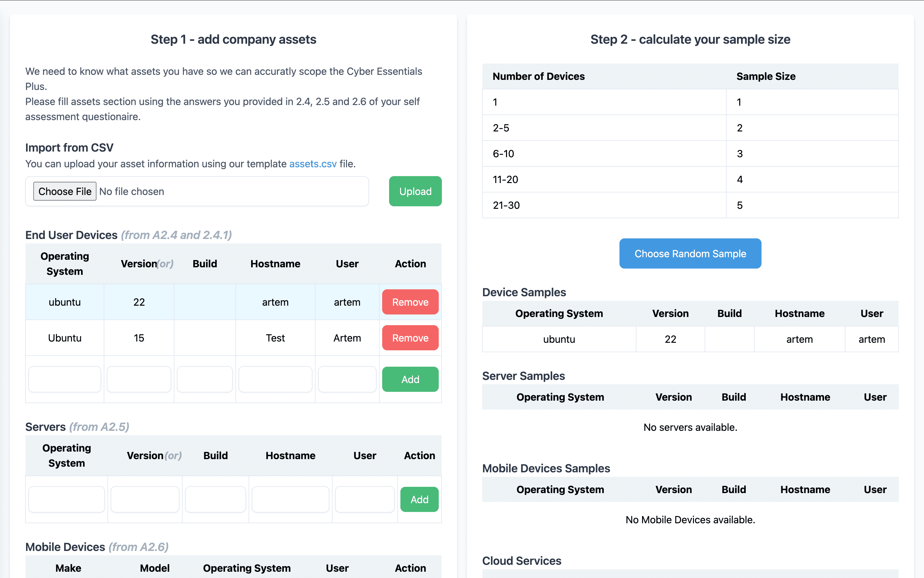This screenshot has height=578, width=924.
Task: Click the Step 1 heading
Action: 234,39
